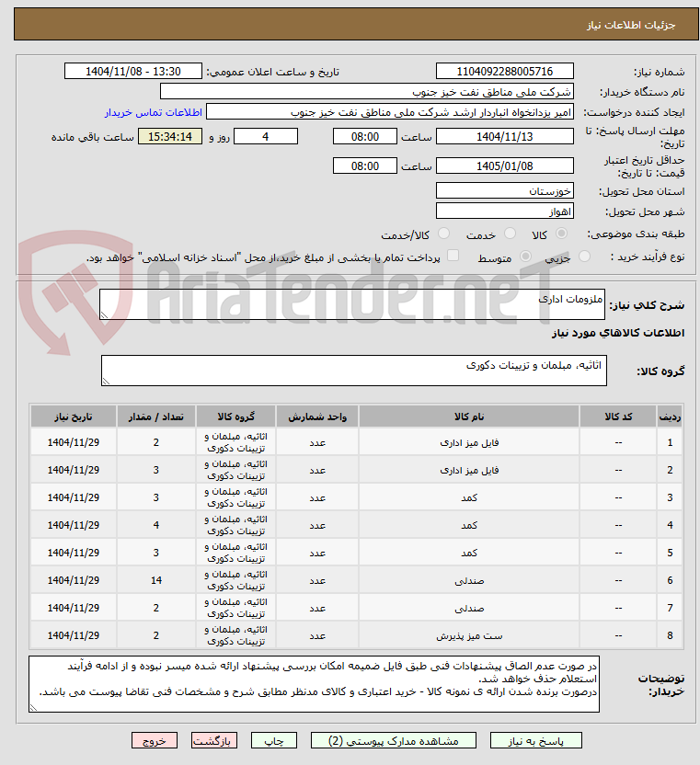The height and width of the screenshot is (765, 700).
Task: Toggle the اسناد خزانه اسلامی payment checkbox
Action: (453, 256)
